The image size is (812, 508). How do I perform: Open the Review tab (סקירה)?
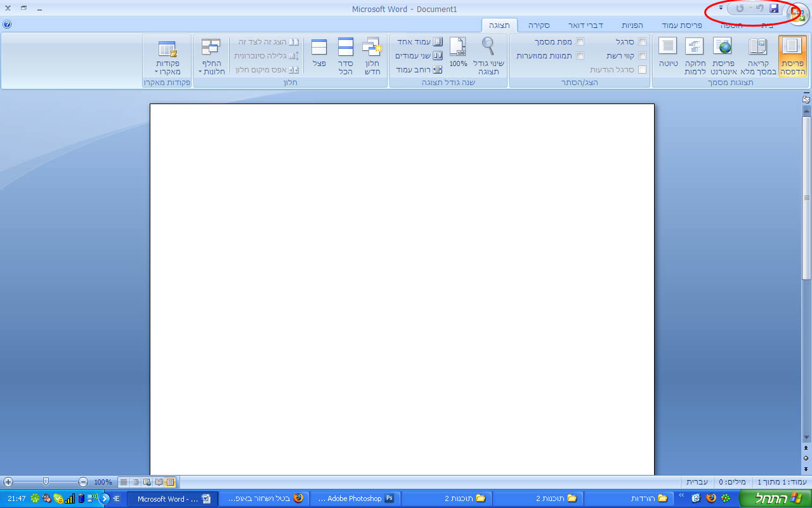[539, 26]
